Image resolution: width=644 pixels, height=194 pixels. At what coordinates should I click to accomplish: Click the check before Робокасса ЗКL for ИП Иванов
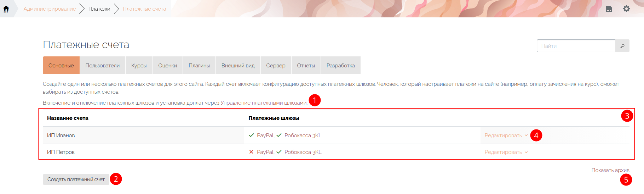279,135
